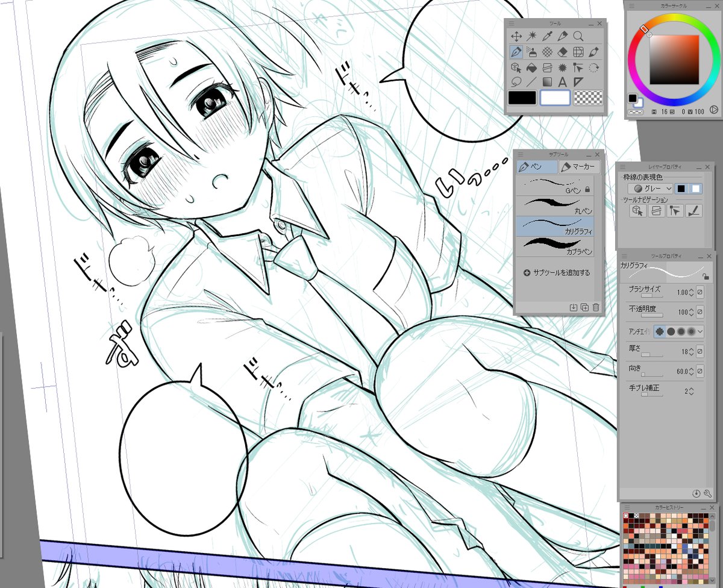Select the Auto select magic wand tool
The width and height of the screenshot is (723, 588).
pyautogui.click(x=532, y=36)
